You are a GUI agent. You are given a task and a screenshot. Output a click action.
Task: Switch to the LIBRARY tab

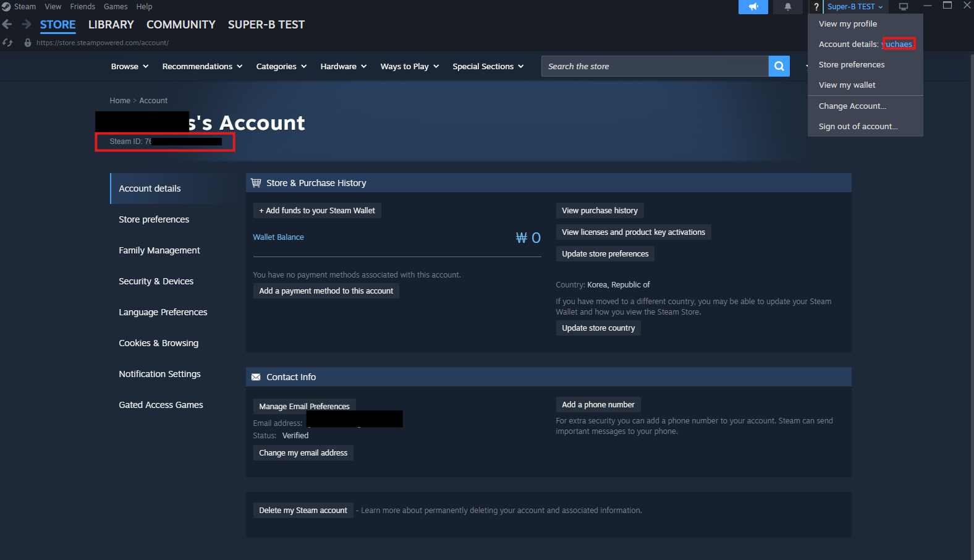point(111,25)
